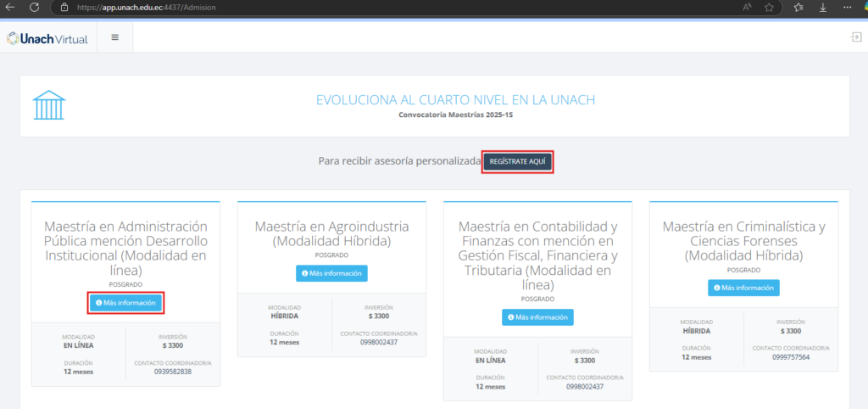Click heading EVOLUCIONA AL CUARTO NIVEL EN LA UNACH
Viewport: 868px width, 409px height.
click(455, 100)
